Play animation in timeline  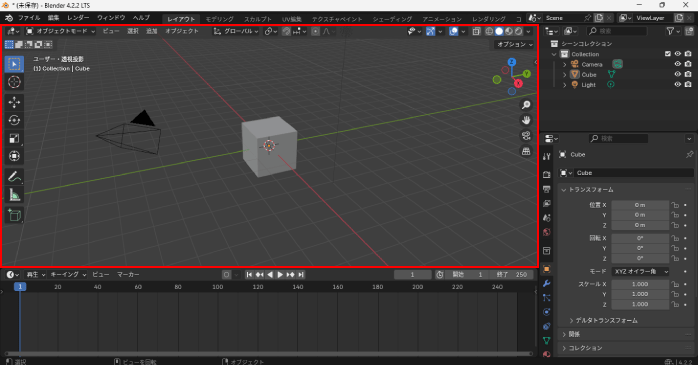(280, 275)
